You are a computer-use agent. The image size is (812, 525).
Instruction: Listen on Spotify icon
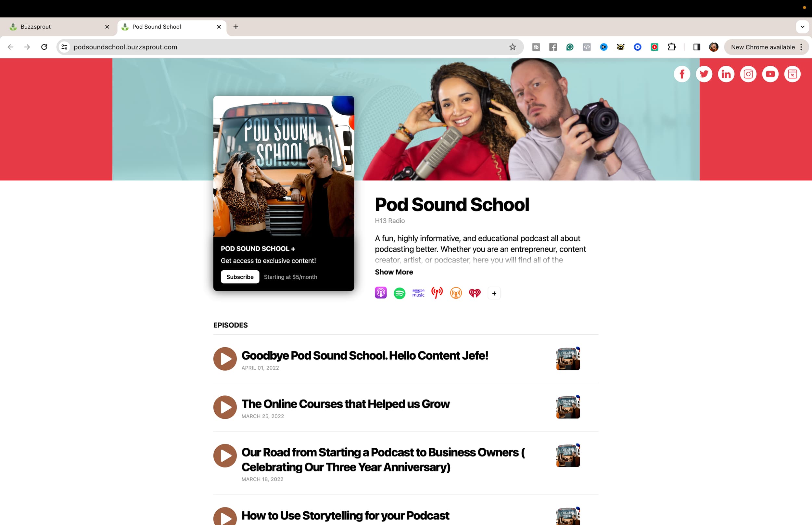coord(400,293)
